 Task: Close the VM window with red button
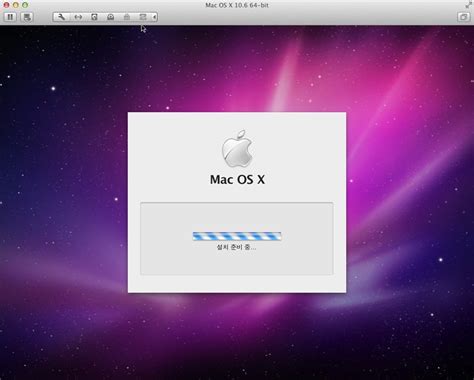tap(6, 5)
